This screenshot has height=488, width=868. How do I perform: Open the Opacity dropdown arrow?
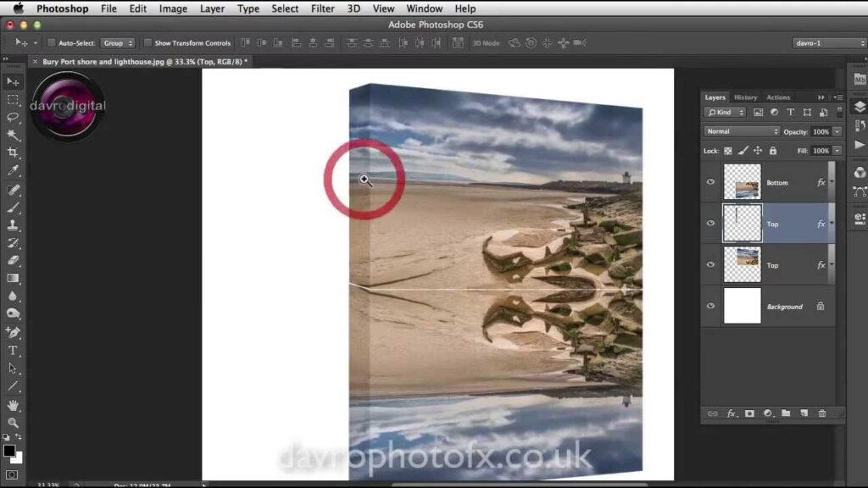coord(837,131)
